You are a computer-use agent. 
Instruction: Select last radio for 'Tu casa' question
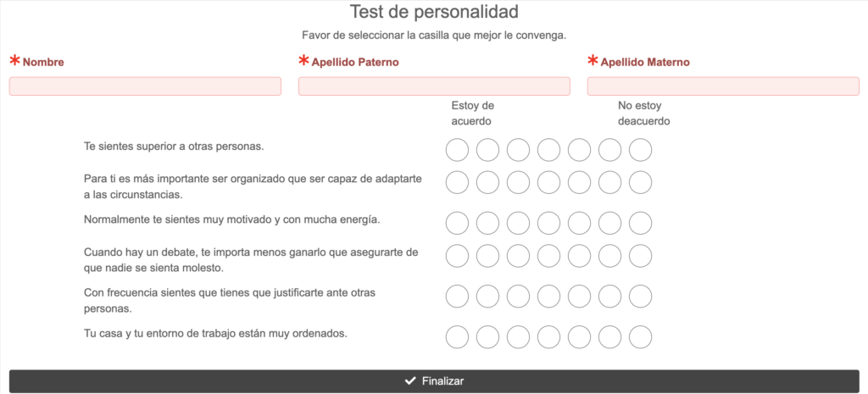(641, 337)
